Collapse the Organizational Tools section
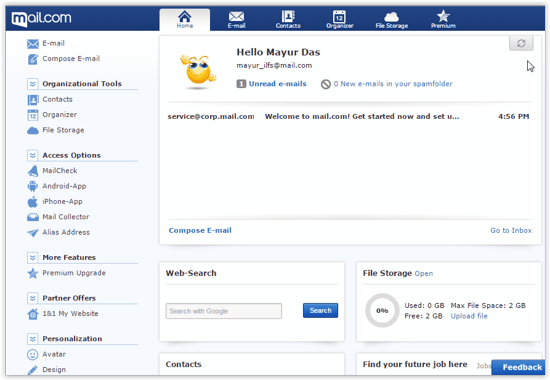The width and height of the screenshot is (550, 380). coord(32,84)
